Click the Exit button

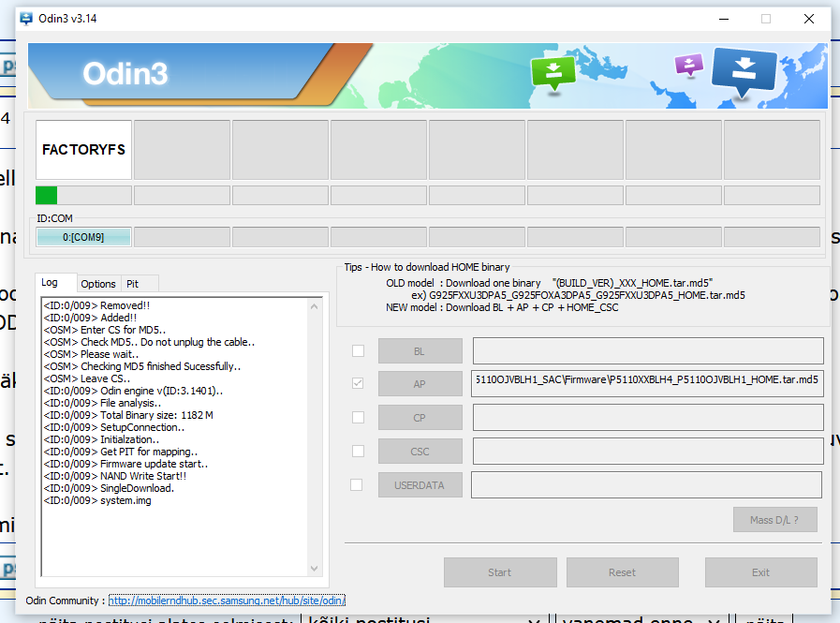(x=760, y=572)
